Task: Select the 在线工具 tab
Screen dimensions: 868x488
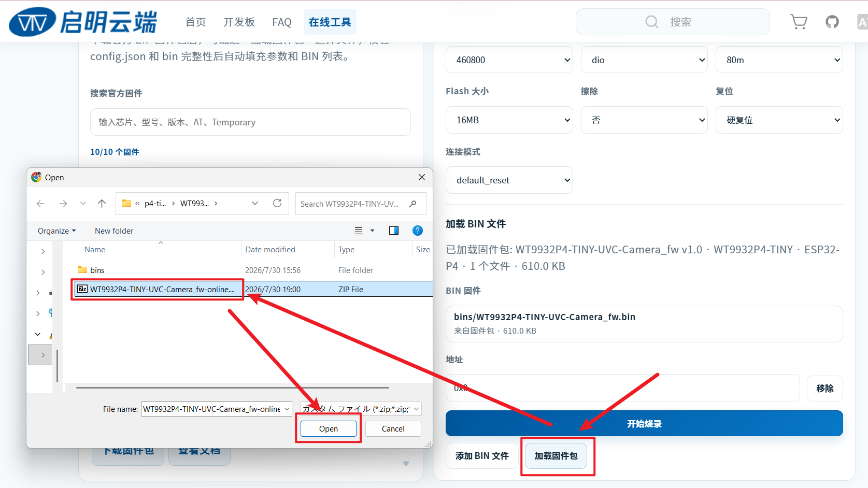Action: 330,22
